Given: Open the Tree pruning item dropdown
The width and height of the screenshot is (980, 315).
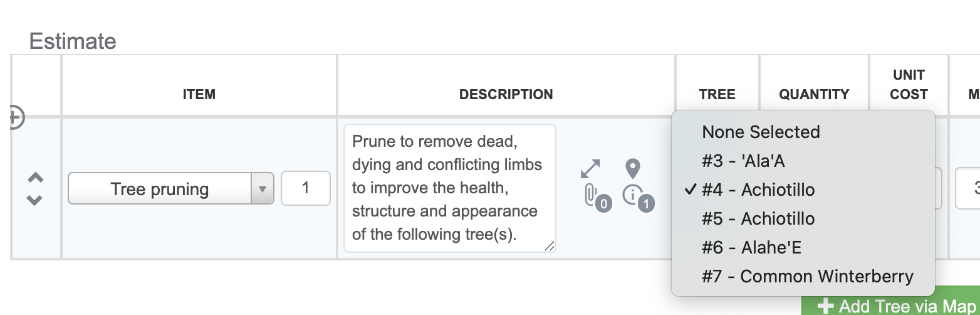Looking at the screenshot, I should [170, 188].
